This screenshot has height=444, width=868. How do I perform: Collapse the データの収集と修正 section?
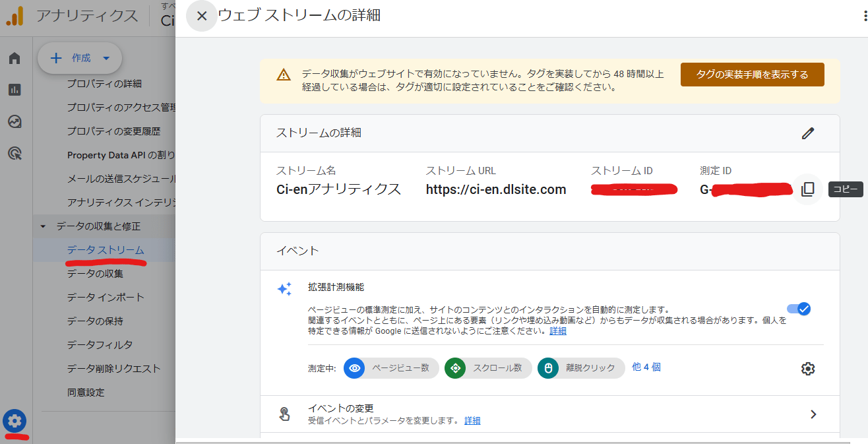tap(44, 226)
